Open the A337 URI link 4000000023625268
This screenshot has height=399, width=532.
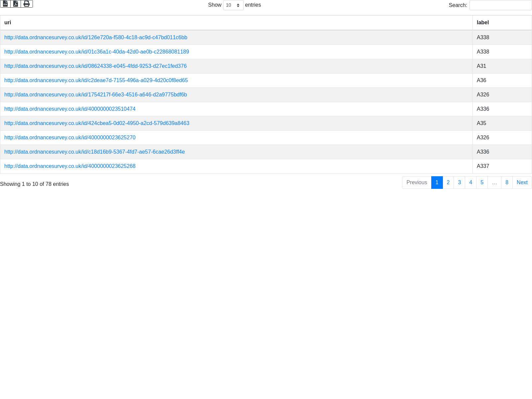coord(70,166)
